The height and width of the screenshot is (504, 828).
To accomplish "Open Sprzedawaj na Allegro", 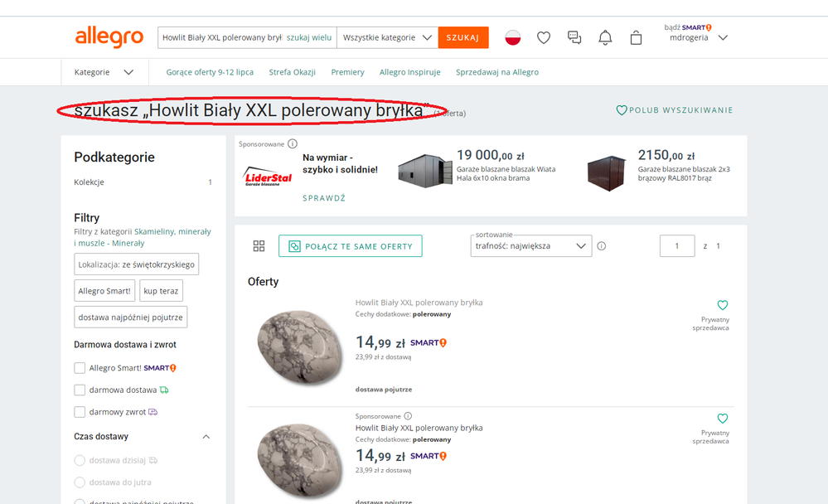I will (x=497, y=72).
